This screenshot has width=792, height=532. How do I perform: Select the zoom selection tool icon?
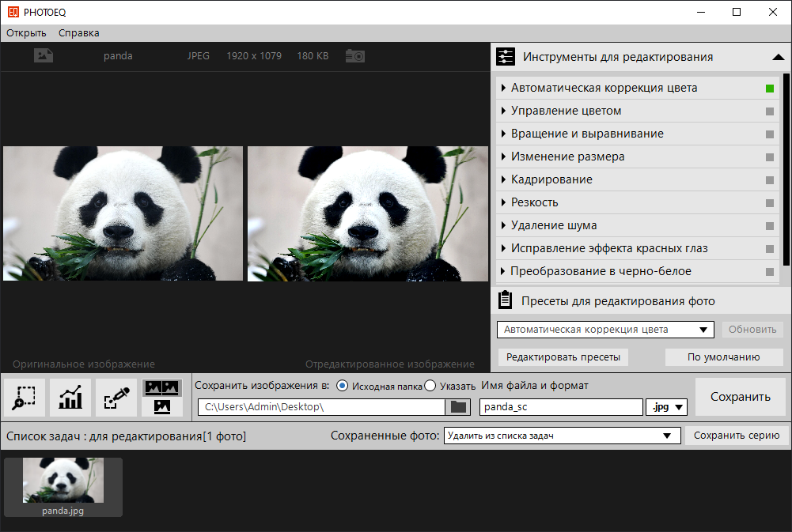click(x=25, y=397)
